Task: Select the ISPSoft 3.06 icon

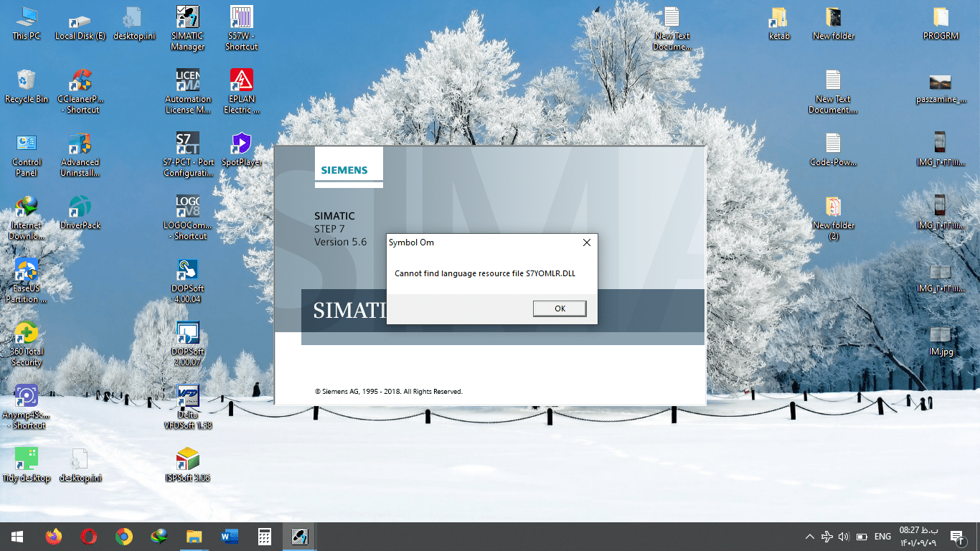Action: click(x=188, y=465)
